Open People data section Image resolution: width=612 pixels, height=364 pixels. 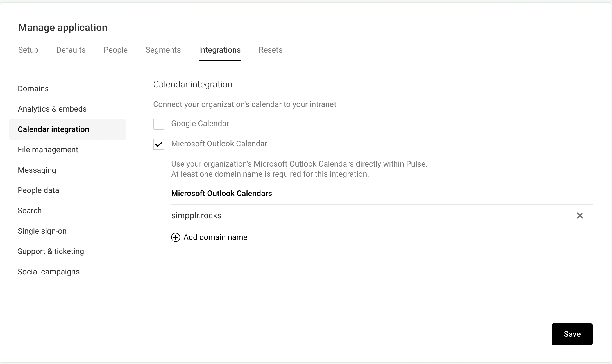pyautogui.click(x=67, y=190)
